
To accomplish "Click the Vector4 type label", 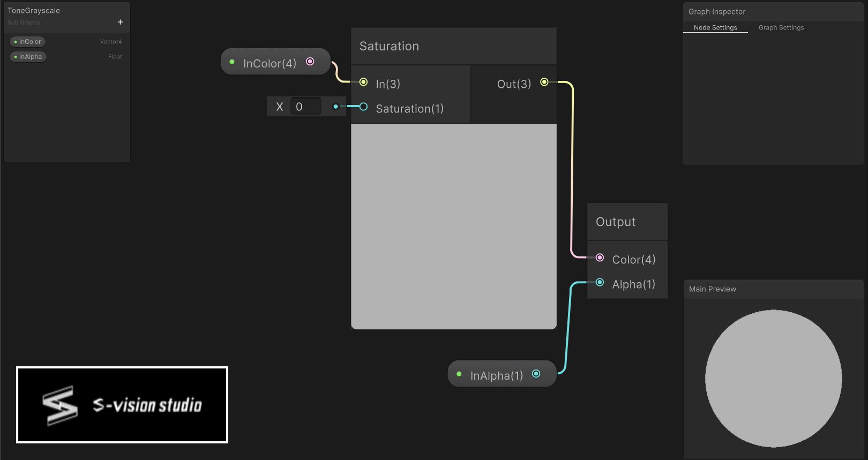I will pos(111,42).
